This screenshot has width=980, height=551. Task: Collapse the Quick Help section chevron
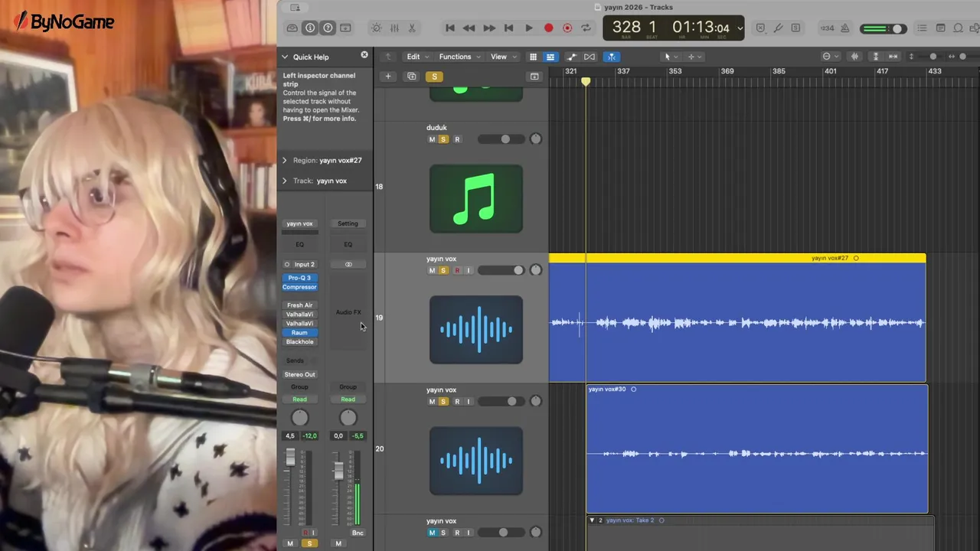pos(285,57)
